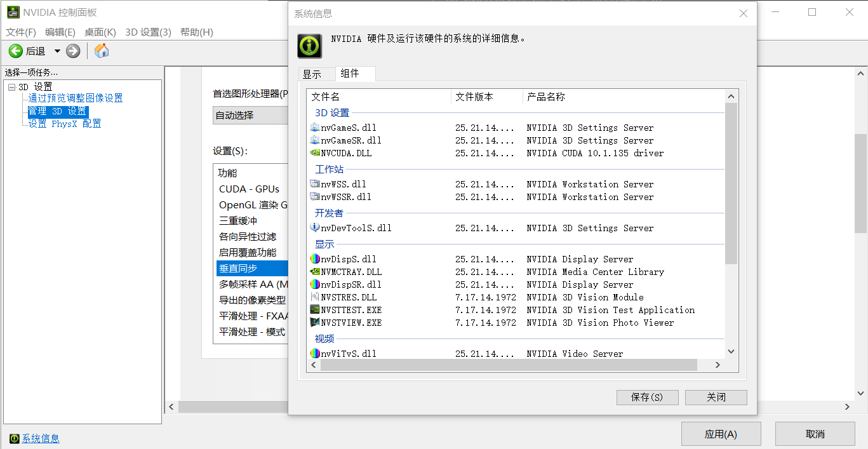Click main panel horizontal scroll right arrow
The width and height of the screenshot is (868, 449).
848,406
